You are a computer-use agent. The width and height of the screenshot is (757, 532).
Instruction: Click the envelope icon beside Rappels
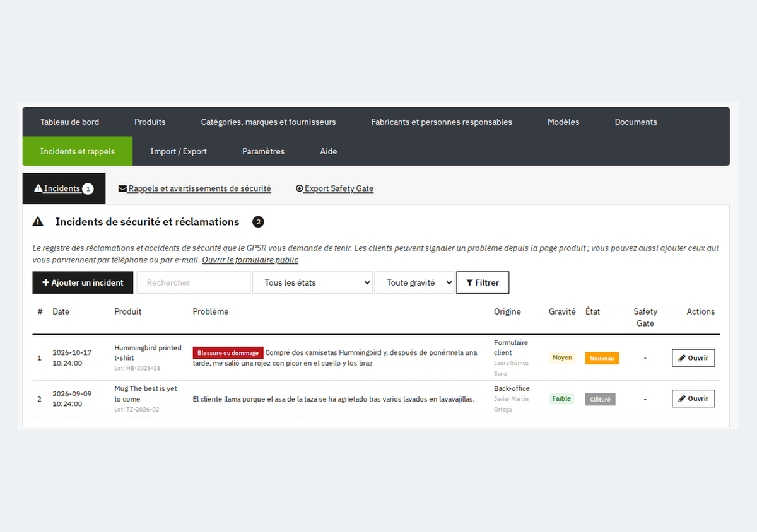point(122,188)
